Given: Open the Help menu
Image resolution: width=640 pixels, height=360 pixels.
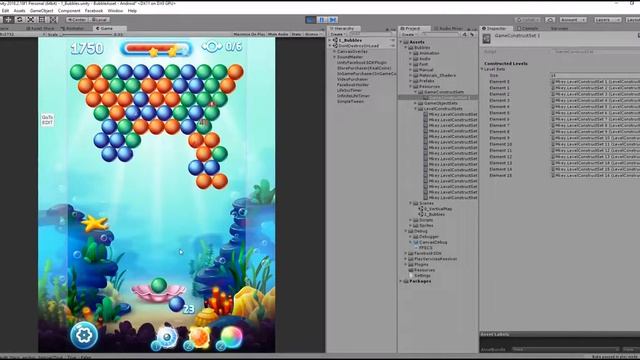Looking at the screenshot, I should pyautogui.click(x=132, y=11).
